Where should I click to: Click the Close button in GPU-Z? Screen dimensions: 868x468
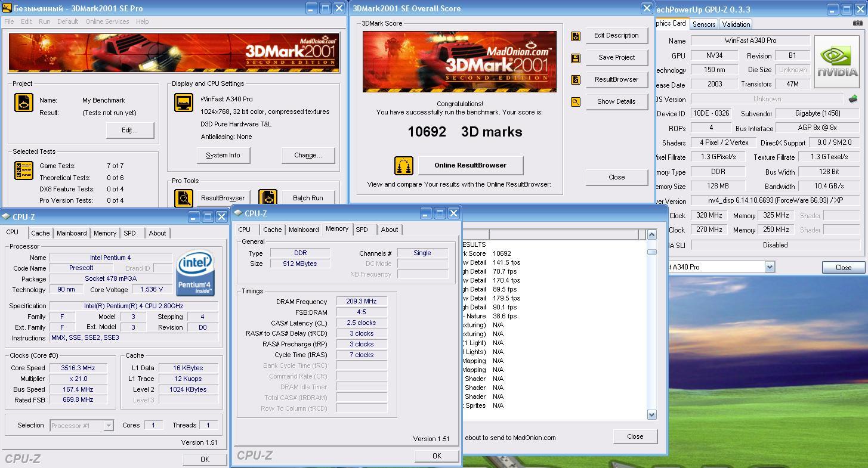[x=844, y=267]
